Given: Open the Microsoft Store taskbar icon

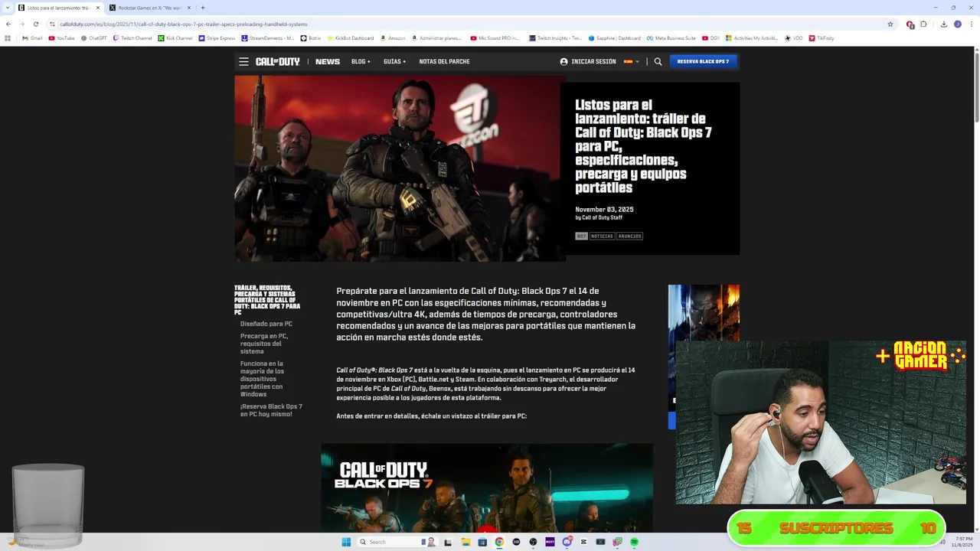Looking at the screenshot, I should (x=482, y=542).
